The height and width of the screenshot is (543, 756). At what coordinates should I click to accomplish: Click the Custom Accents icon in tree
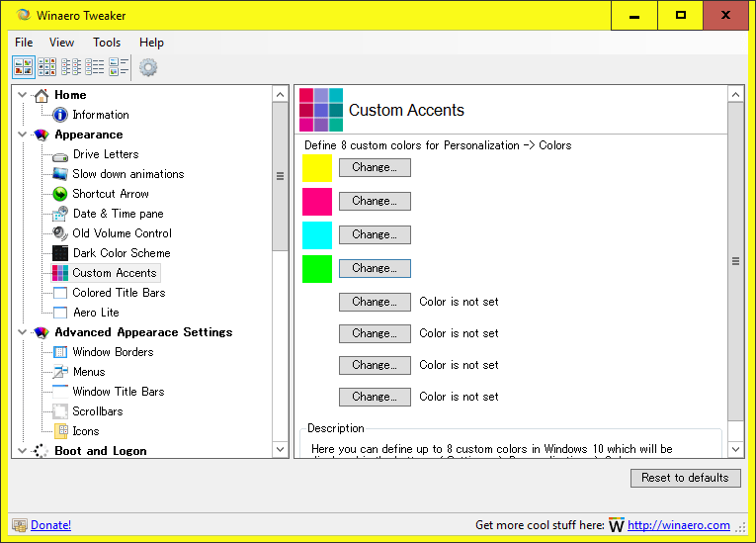coord(59,273)
